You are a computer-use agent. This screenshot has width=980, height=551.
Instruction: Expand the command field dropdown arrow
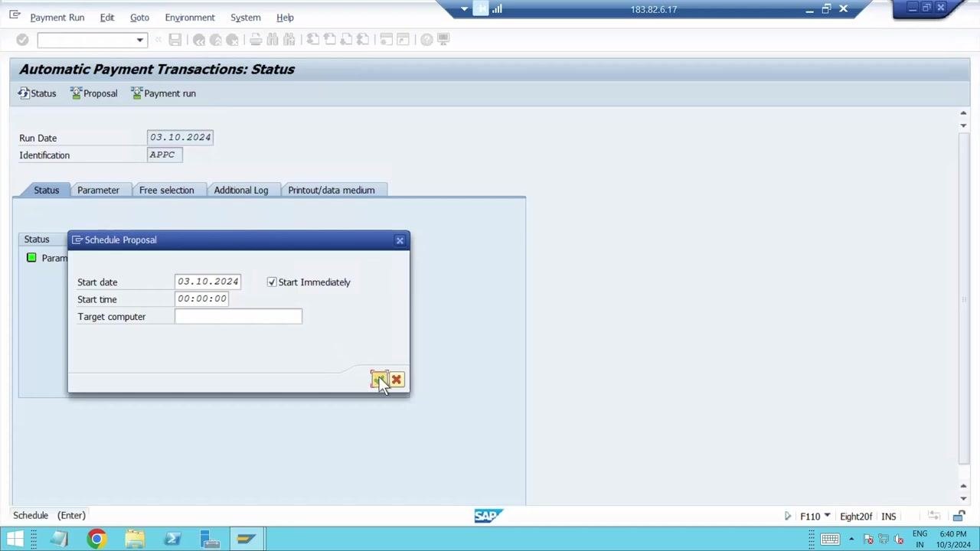pyautogui.click(x=139, y=40)
